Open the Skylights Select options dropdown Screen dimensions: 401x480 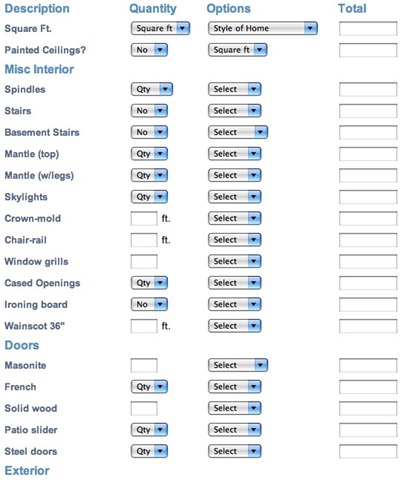tap(235, 197)
